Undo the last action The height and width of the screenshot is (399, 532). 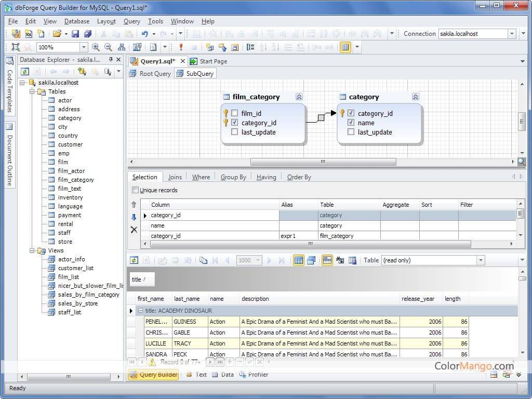point(145,34)
